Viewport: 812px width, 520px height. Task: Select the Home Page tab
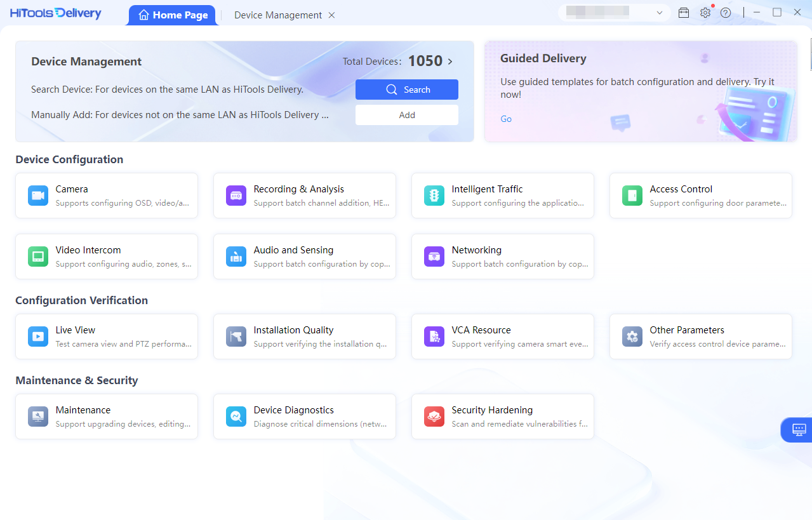click(x=173, y=15)
